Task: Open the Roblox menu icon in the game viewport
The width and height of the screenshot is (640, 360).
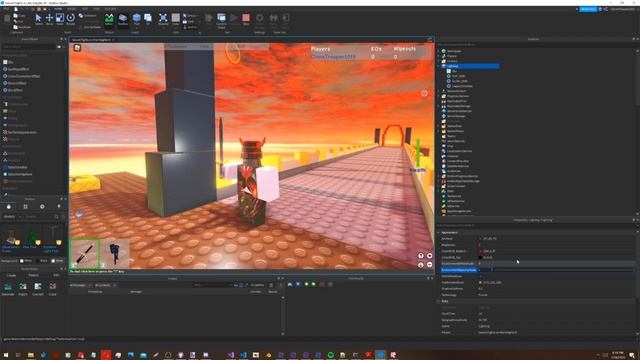Action: [x=77, y=48]
